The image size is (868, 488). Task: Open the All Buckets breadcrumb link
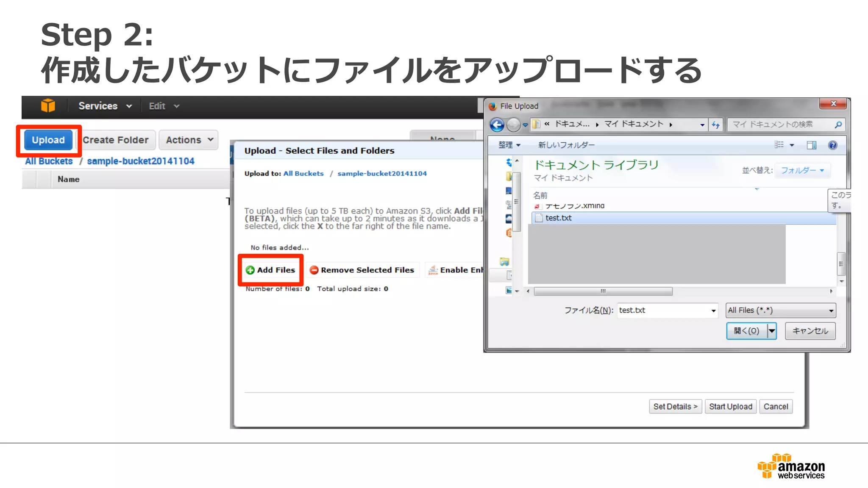click(x=49, y=161)
